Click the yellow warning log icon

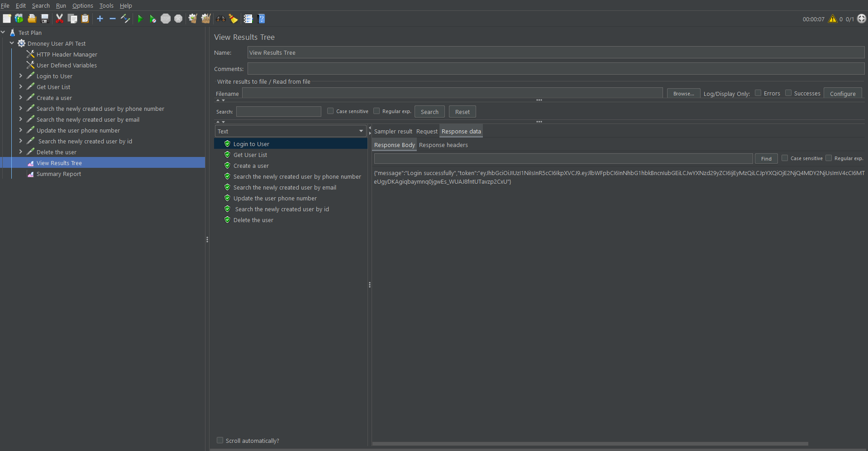click(x=833, y=19)
